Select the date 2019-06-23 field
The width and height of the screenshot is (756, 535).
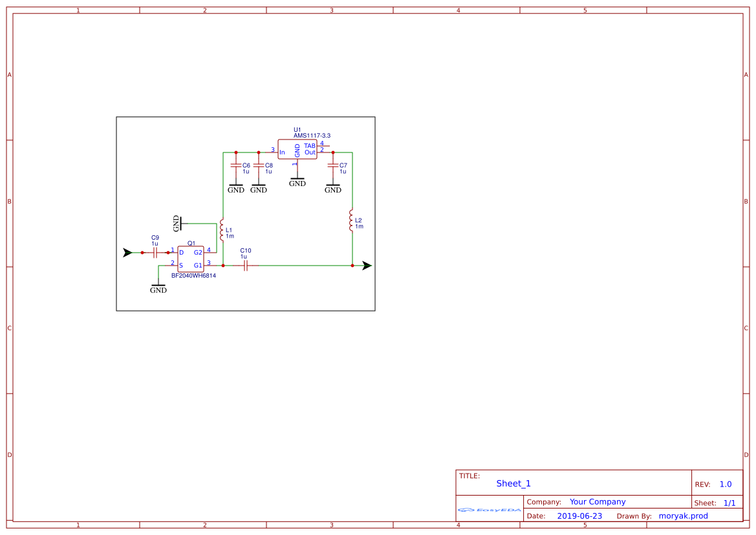[579, 516]
